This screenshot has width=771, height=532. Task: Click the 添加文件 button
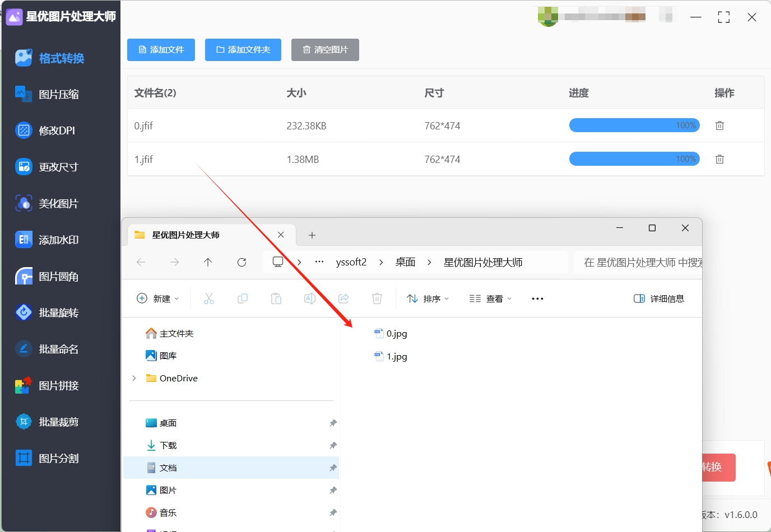pyautogui.click(x=161, y=50)
